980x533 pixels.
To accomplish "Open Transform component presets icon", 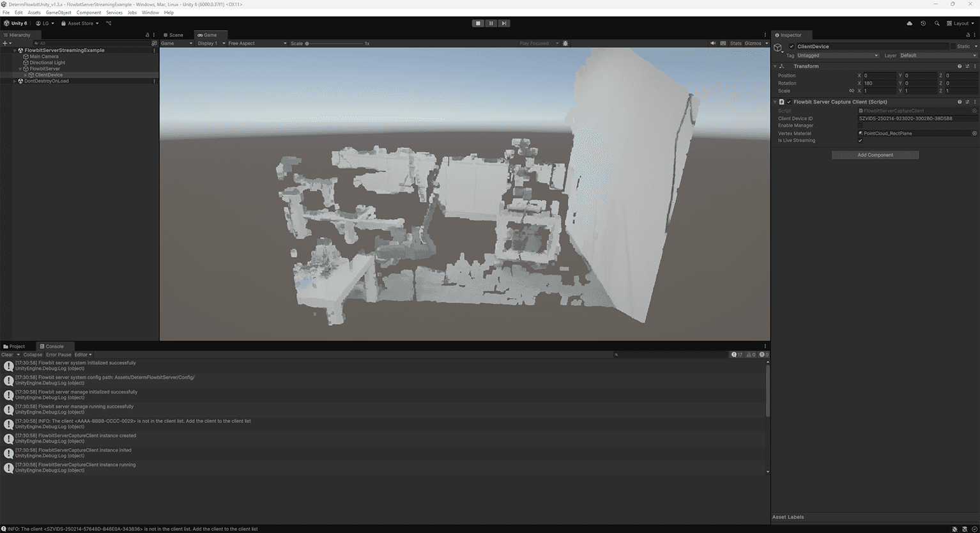I will [x=967, y=66].
